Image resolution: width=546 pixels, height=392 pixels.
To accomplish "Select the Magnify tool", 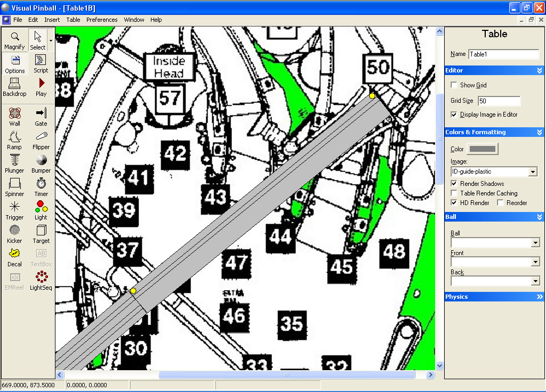I will coord(15,40).
